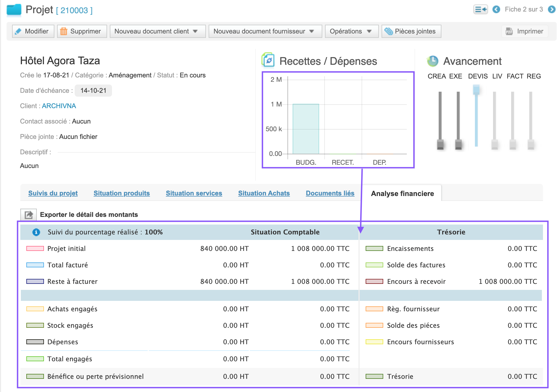The image size is (560, 392).
Task: Click the CREA slider handle
Action: click(x=440, y=144)
